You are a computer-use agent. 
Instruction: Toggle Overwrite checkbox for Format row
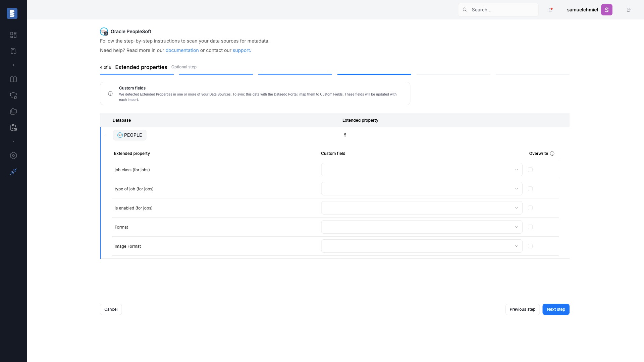pos(530,227)
